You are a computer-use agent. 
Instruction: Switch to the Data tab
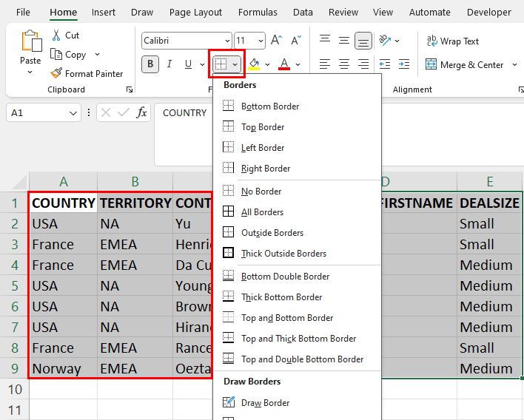click(x=303, y=13)
